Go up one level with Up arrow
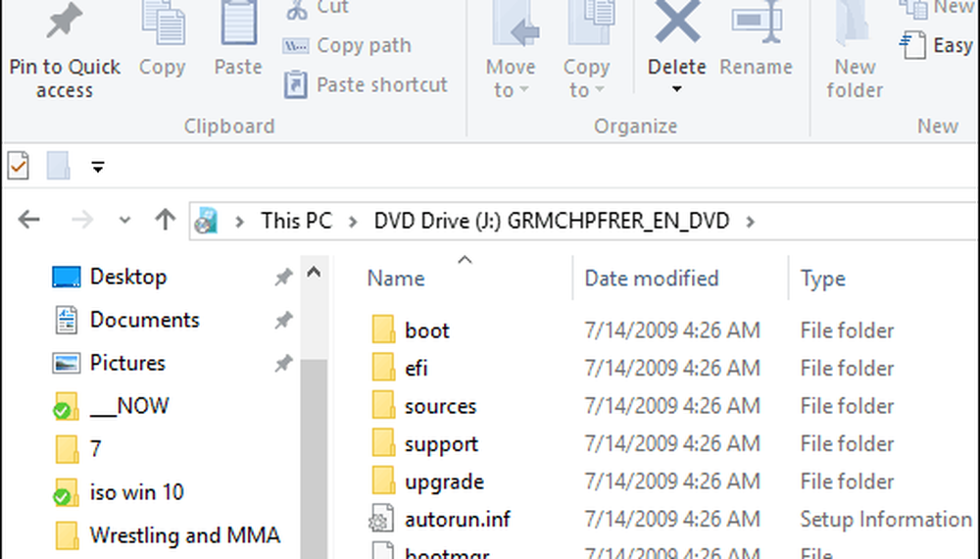This screenshot has width=980, height=559. point(165,221)
